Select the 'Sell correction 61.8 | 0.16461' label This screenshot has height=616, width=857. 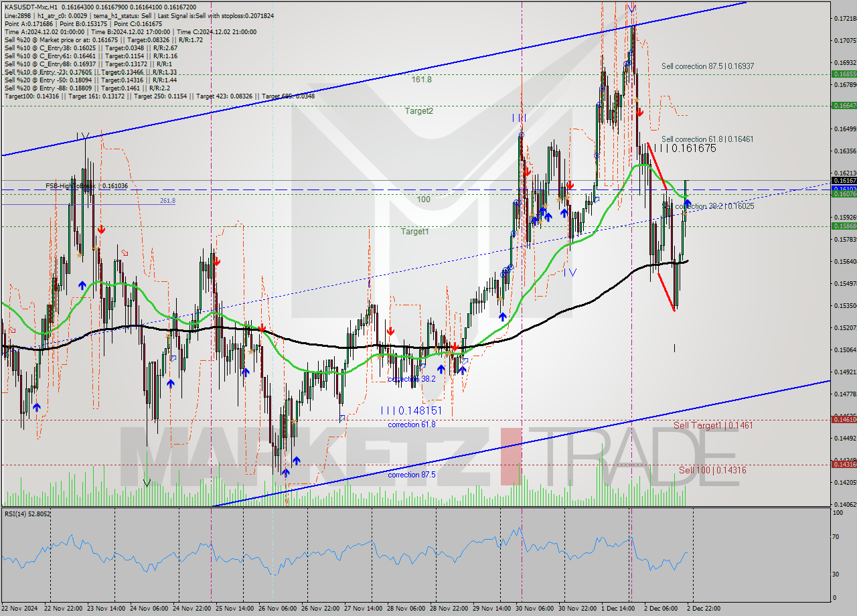pos(707,139)
